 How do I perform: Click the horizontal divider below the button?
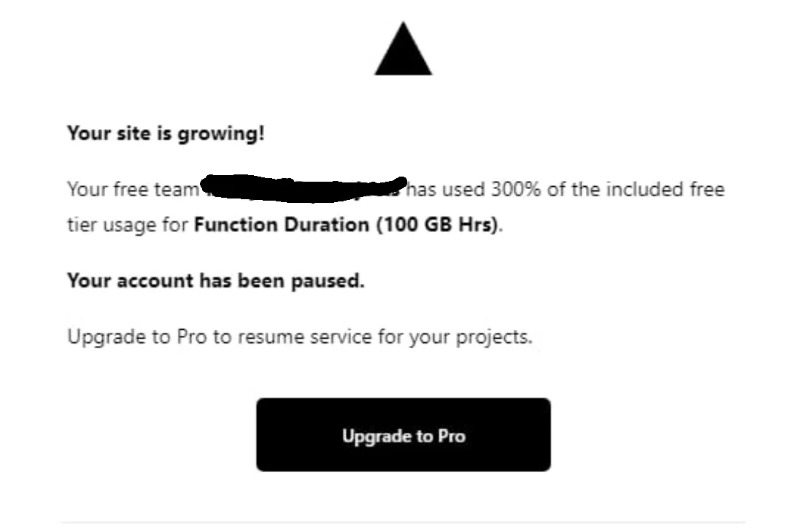coord(403,522)
